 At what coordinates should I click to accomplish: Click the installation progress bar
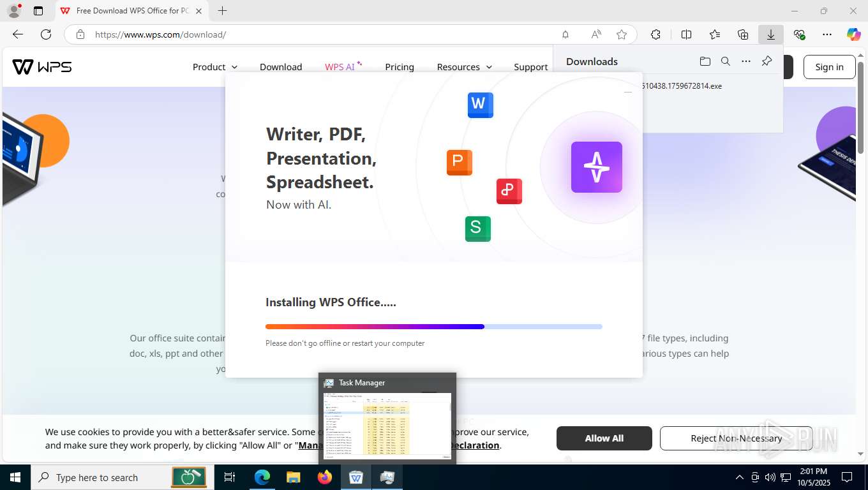tap(434, 327)
